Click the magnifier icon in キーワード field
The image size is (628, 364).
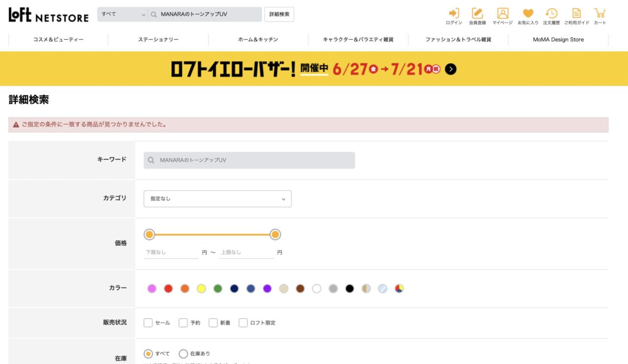pyautogui.click(x=151, y=160)
